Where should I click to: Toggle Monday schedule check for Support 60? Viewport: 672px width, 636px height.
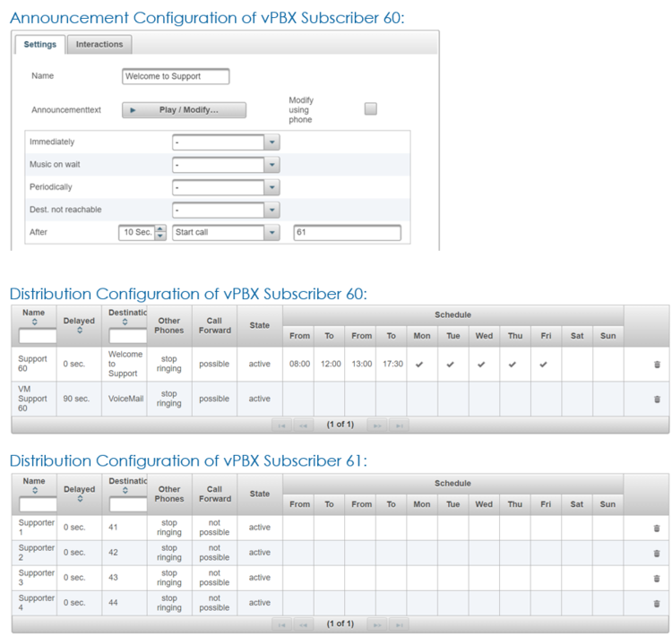419,365
